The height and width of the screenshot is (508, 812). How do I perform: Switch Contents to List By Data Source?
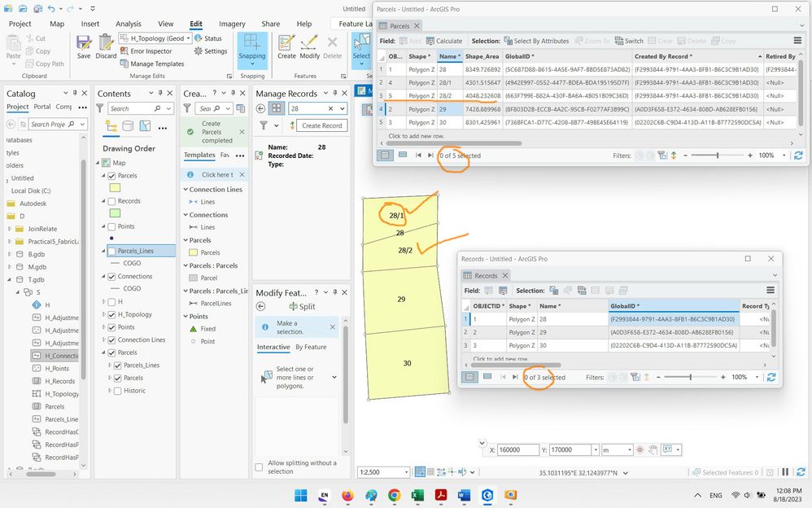(128, 126)
